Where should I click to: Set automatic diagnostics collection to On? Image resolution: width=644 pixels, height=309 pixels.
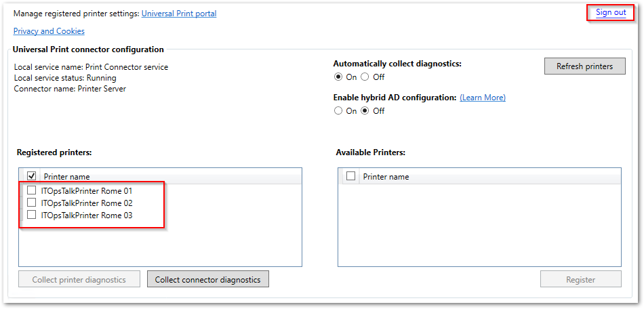click(x=338, y=77)
